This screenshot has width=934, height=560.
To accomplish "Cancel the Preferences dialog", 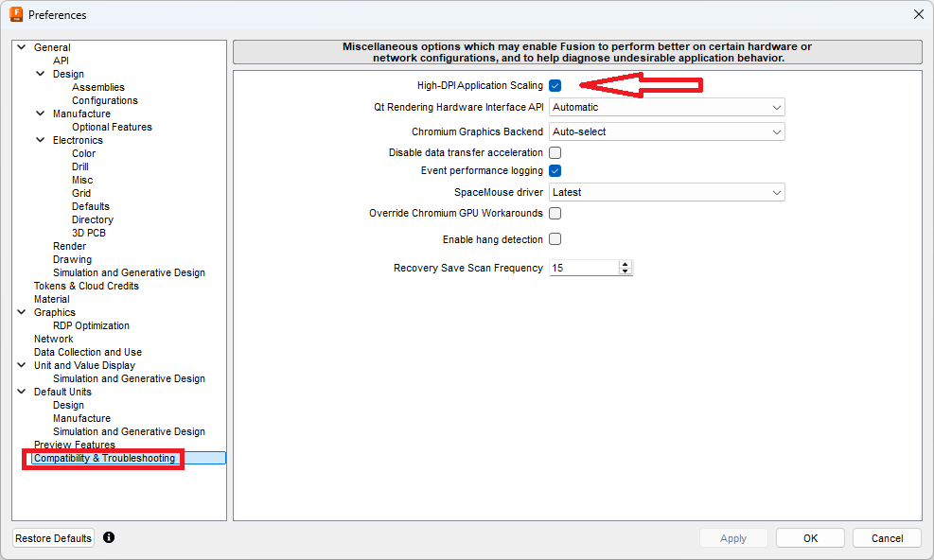I will pos(887,538).
